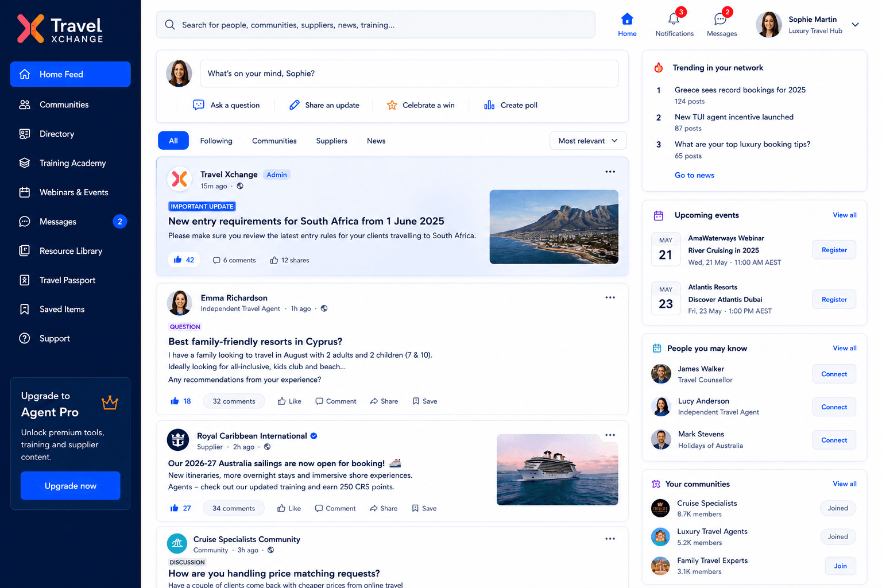882x588 pixels.
Task: Open the Messages chat bubble in header
Action: pyautogui.click(x=720, y=20)
